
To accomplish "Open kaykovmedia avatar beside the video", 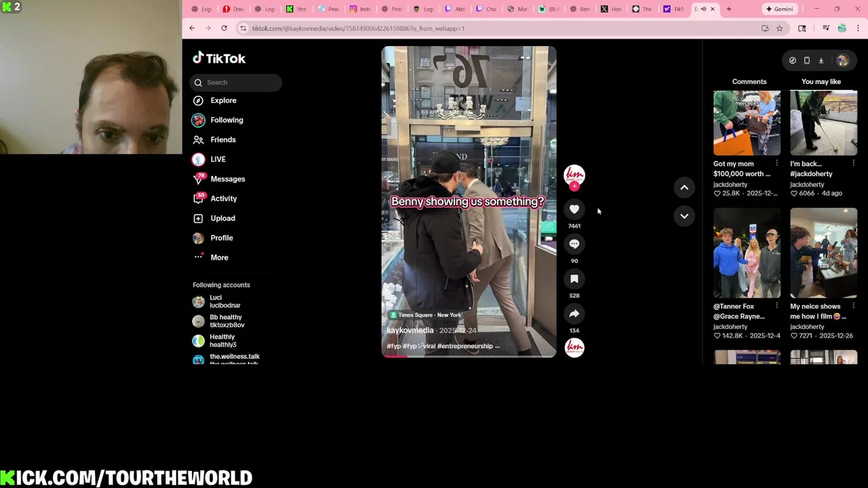I will (574, 175).
